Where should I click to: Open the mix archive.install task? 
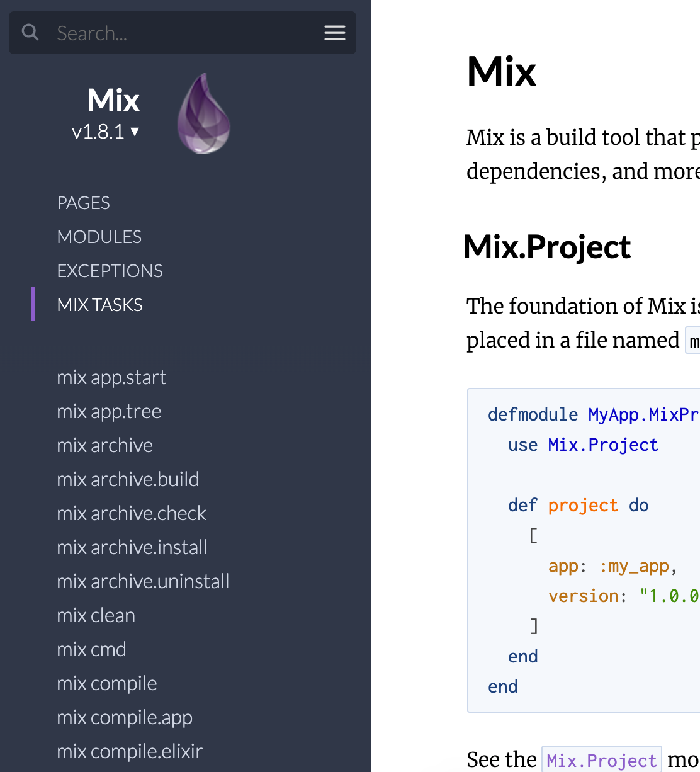(x=132, y=547)
